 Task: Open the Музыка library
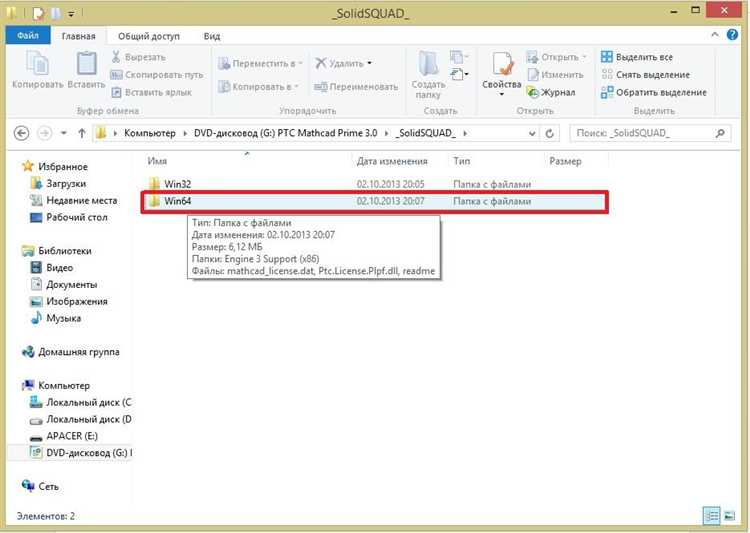[63, 318]
